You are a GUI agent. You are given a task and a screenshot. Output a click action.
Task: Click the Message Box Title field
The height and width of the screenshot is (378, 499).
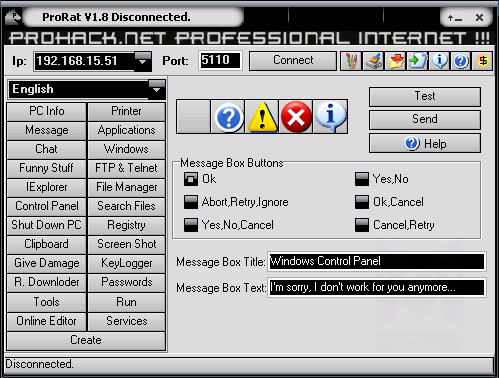(x=377, y=261)
